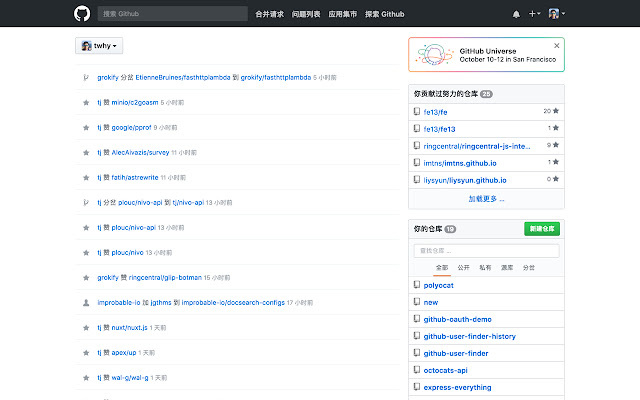
Task: Click star icon beside fatih/astrewrite event
Action: (86, 178)
